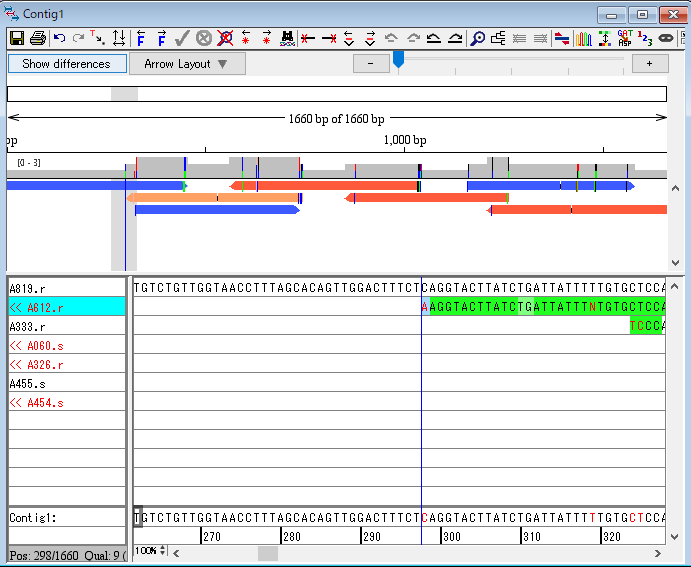Toggle the Show differences button
This screenshot has width=691, height=567.
point(67,64)
